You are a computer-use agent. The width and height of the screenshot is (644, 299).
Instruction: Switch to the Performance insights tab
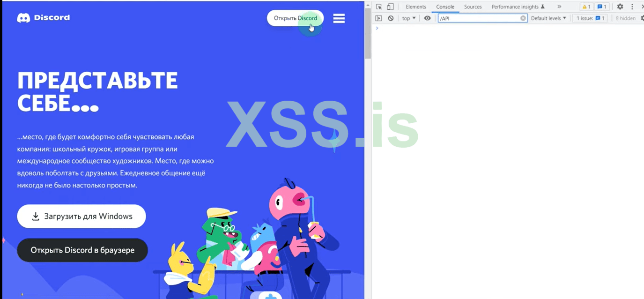pyautogui.click(x=518, y=7)
